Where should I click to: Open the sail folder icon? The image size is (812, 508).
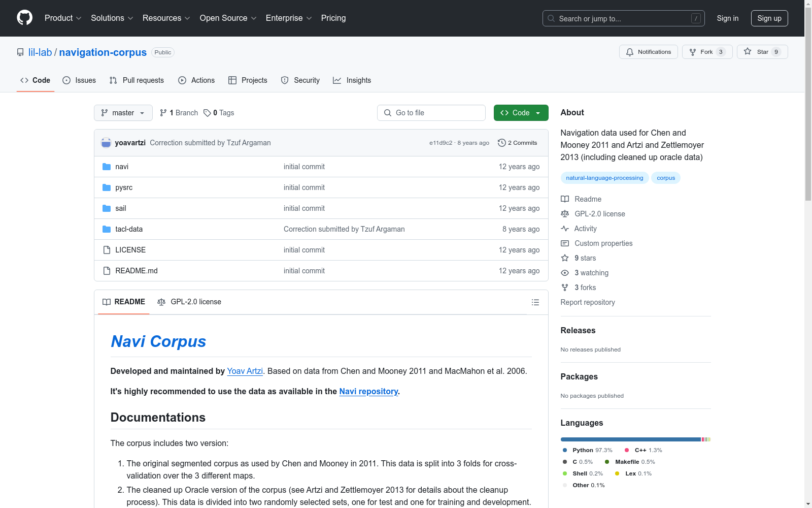[x=107, y=208]
